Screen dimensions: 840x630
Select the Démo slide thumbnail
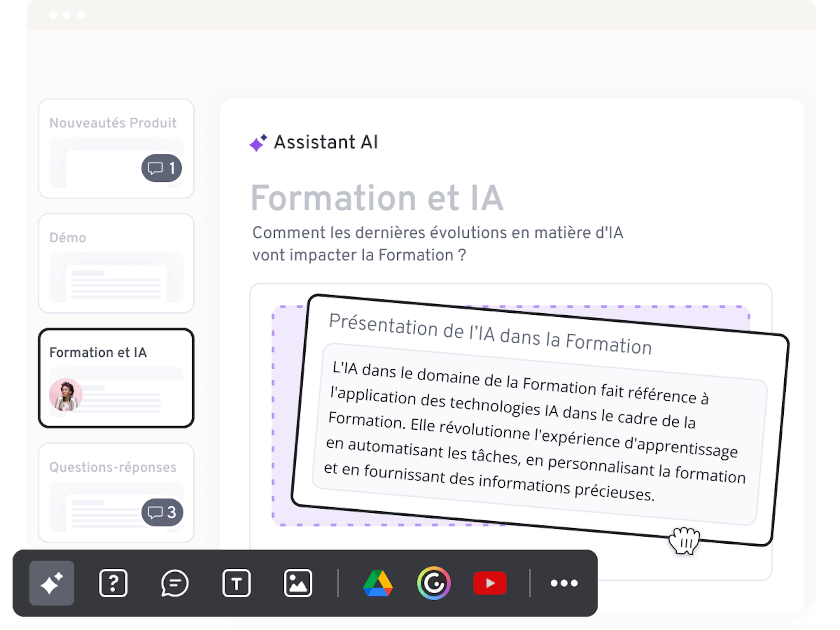[x=116, y=263]
